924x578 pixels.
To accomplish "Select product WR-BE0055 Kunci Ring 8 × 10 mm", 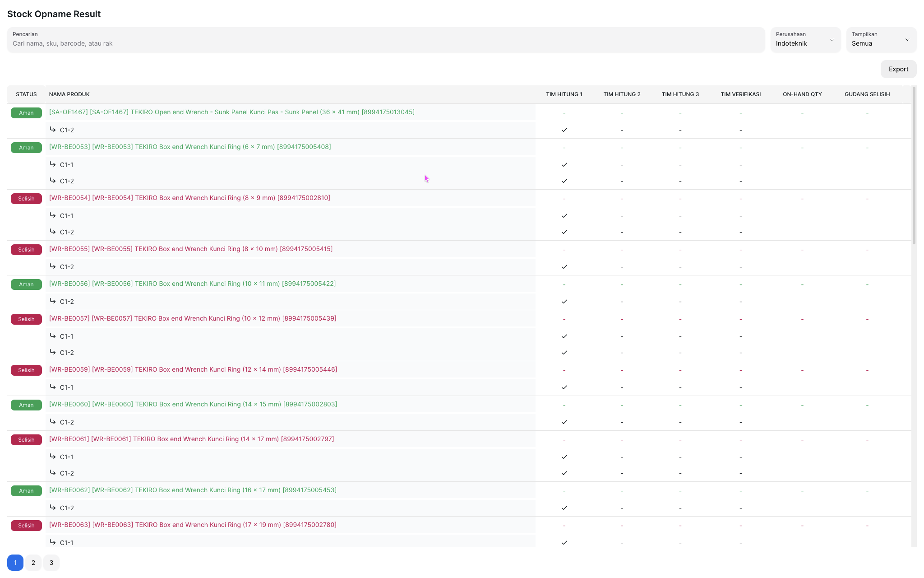I will pyautogui.click(x=191, y=249).
